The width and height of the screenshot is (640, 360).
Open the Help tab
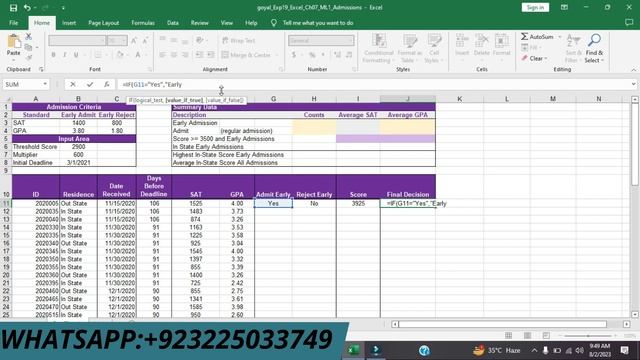click(x=251, y=23)
